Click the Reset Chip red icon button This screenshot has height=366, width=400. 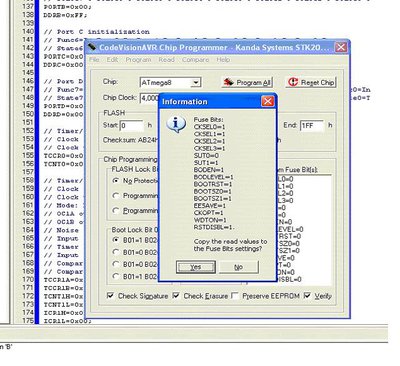click(x=311, y=82)
